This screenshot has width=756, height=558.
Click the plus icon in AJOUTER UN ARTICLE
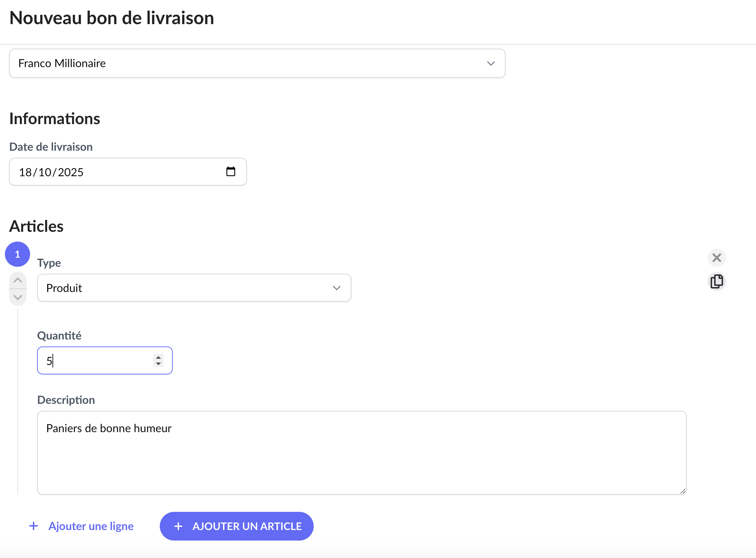pos(178,526)
